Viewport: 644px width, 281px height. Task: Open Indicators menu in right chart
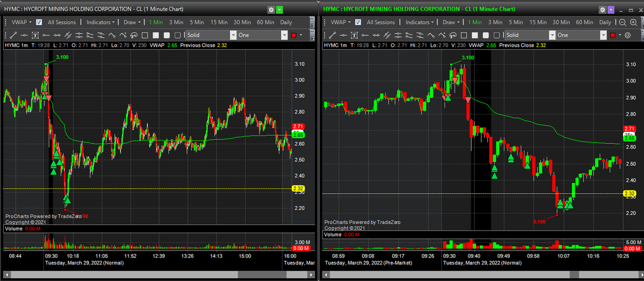(x=420, y=22)
